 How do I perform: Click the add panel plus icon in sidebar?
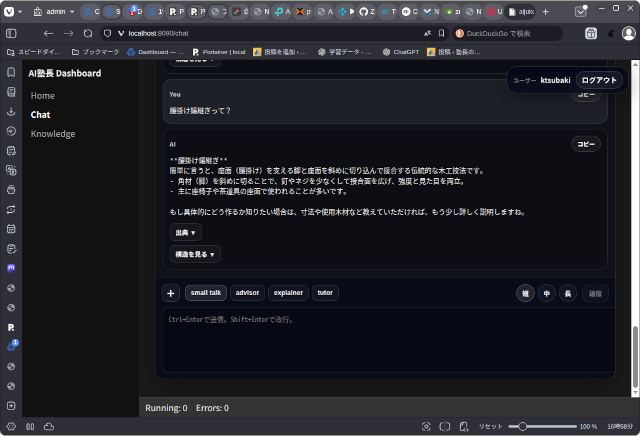(x=11, y=406)
